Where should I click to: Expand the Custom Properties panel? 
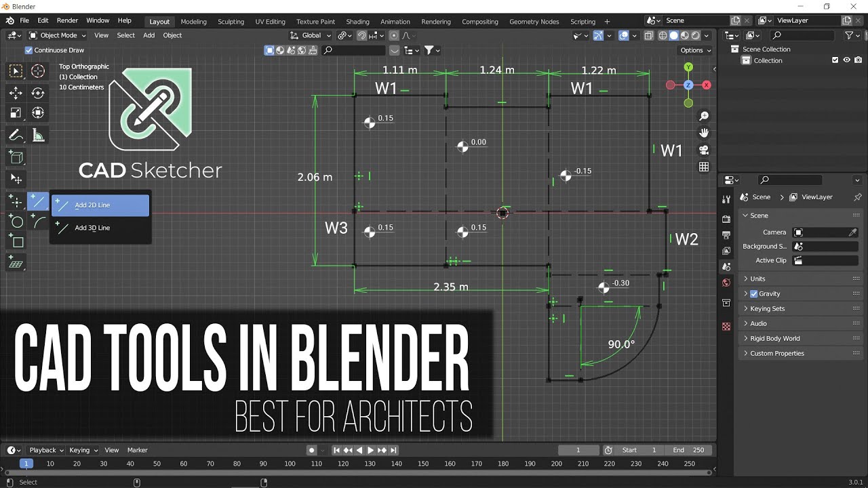tap(800, 353)
